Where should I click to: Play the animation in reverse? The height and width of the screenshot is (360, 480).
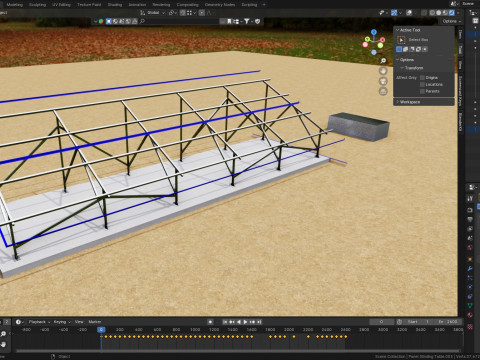[239, 322]
